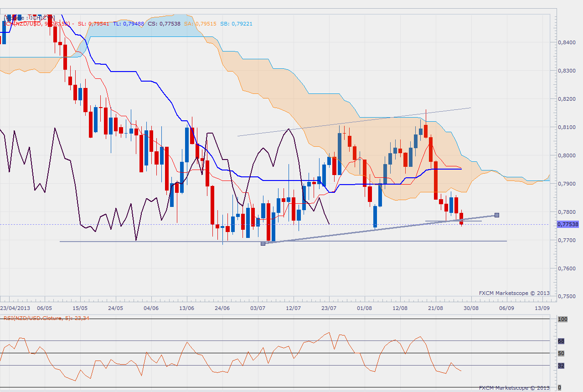Click the RSI 0 level label
The height and width of the screenshot is (392, 583).
coord(560,387)
